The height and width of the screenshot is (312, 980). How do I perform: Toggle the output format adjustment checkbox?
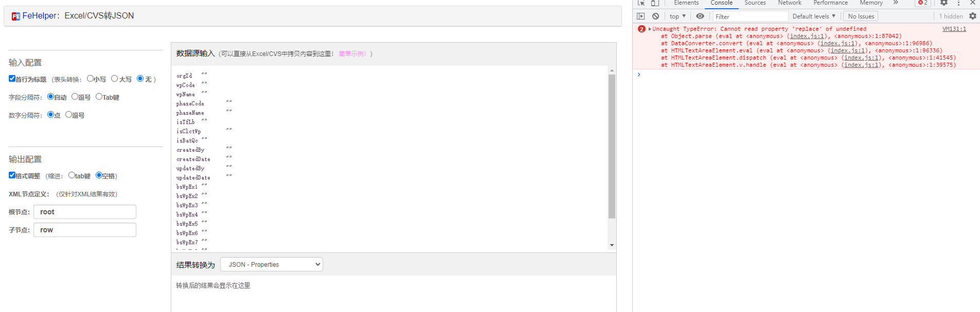(x=12, y=175)
